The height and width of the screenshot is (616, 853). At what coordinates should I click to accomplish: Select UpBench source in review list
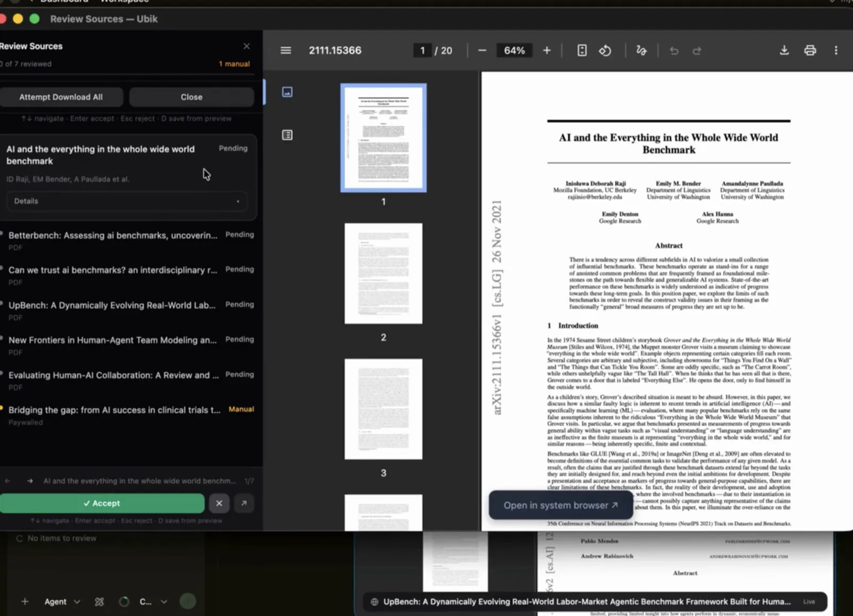pyautogui.click(x=128, y=311)
